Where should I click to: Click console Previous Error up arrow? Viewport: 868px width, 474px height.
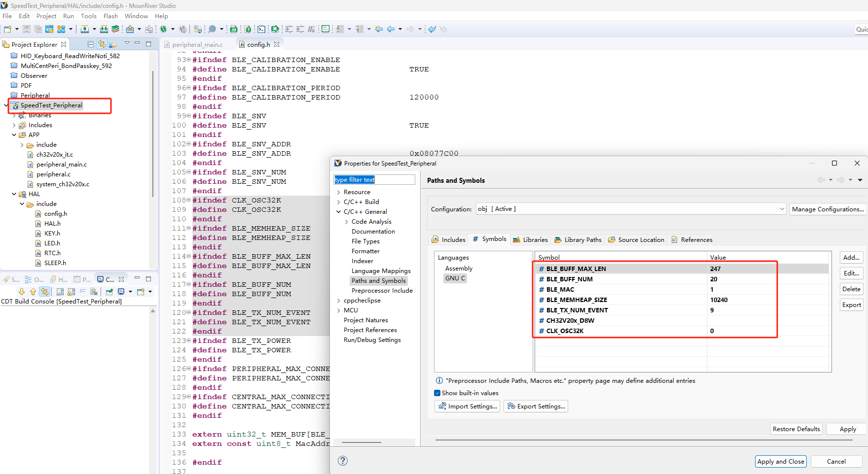[33, 292]
